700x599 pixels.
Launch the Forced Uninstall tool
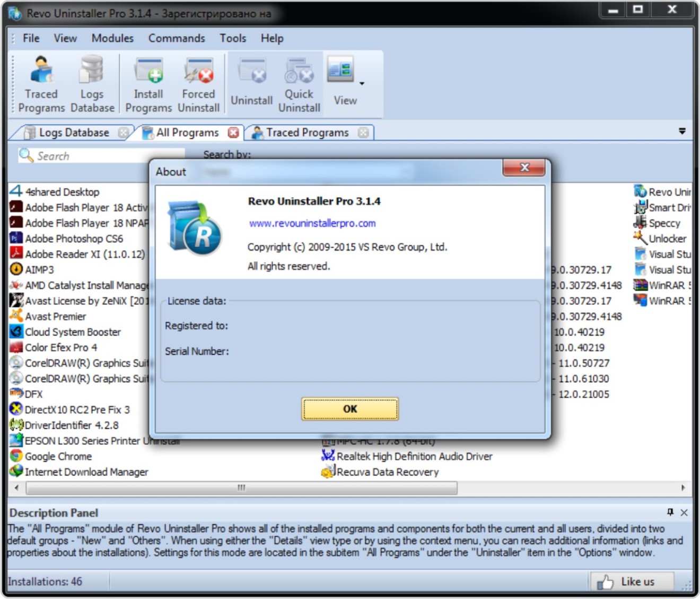199,85
